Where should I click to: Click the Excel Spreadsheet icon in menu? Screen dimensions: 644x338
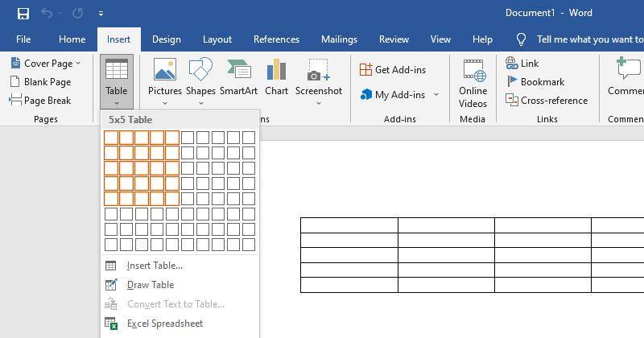coord(111,324)
